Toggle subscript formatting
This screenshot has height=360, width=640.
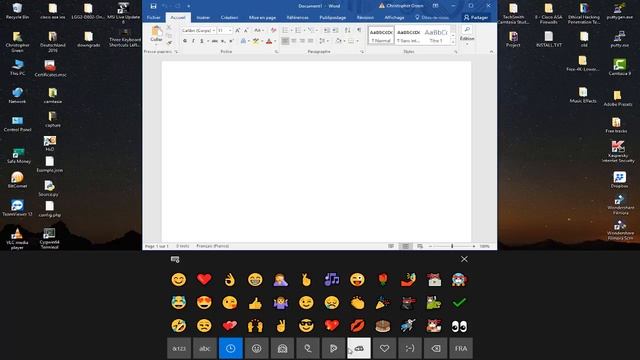(x=223, y=41)
